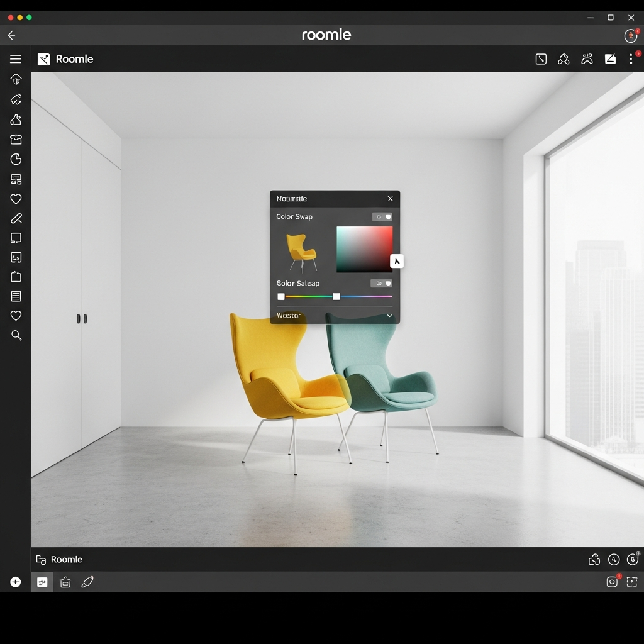Select the highlighted first tab in bottom toolbar
Screen dimensions: 644x644
point(42,582)
